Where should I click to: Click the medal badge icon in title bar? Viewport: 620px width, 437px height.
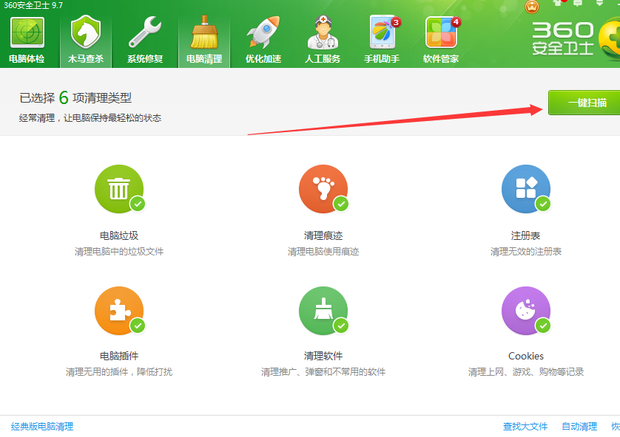[532, 6]
